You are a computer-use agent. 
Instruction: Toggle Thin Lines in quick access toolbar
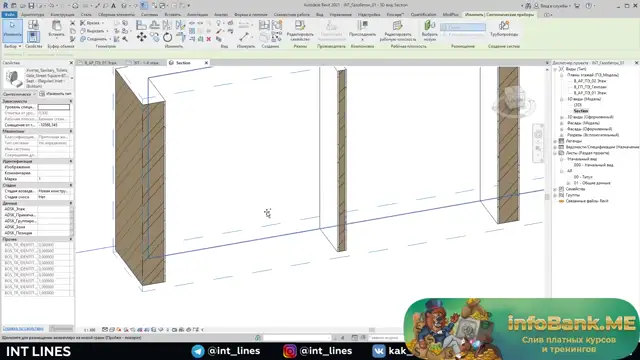[144, 6]
